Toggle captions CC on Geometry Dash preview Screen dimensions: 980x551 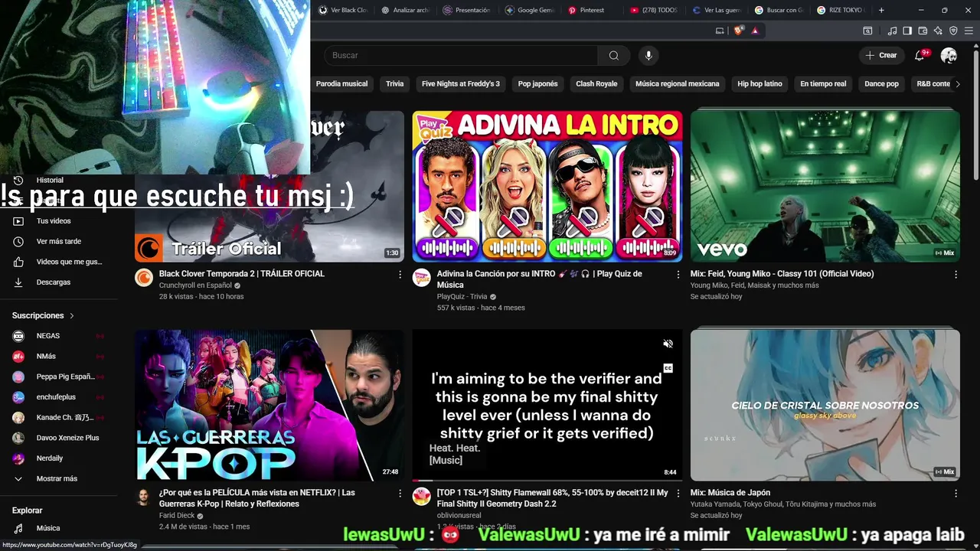click(668, 368)
